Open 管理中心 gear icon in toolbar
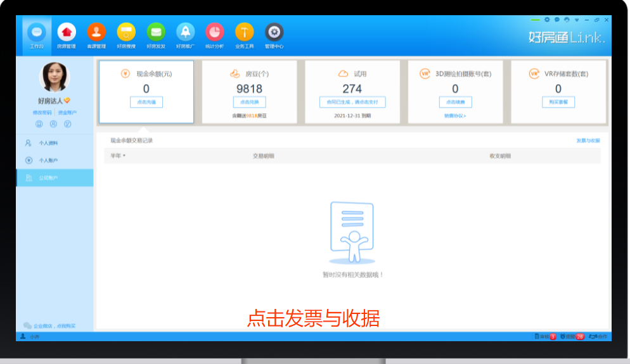The height and width of the screenshot is (364, 630). pos(274,32)
